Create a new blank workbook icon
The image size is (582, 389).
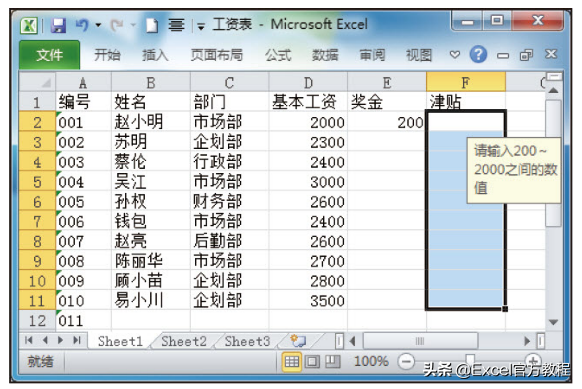click(x=152, y=26)
